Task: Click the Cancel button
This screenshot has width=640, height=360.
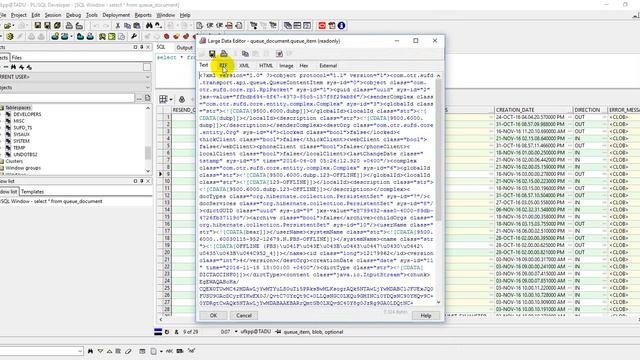Action: 244,315
